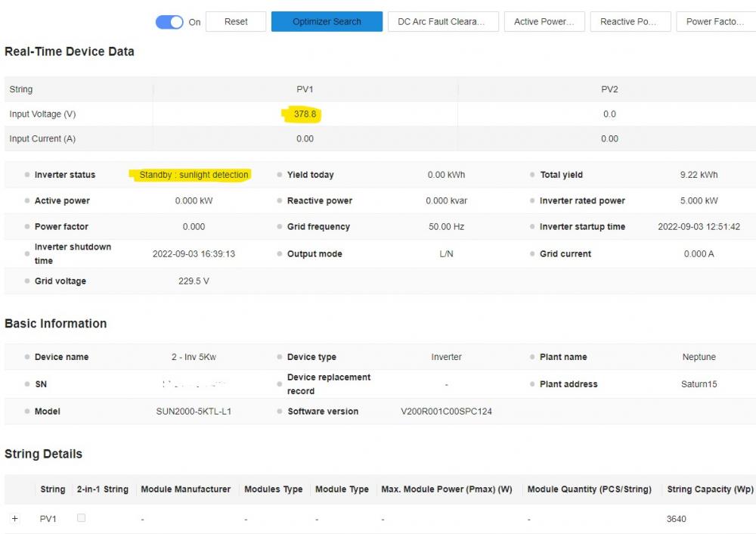Check the PV1 2-in-1 String checkbox

(81, 517)
